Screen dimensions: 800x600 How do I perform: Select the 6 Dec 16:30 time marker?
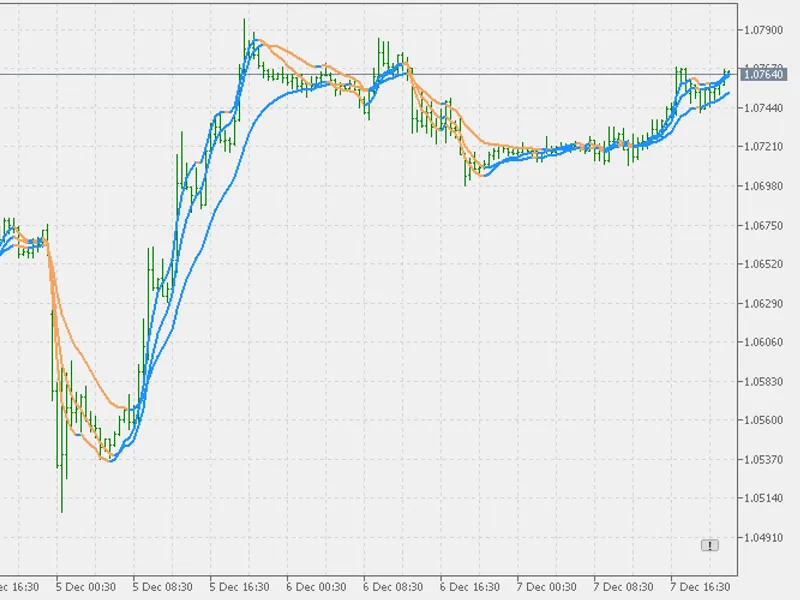point(470,587)
